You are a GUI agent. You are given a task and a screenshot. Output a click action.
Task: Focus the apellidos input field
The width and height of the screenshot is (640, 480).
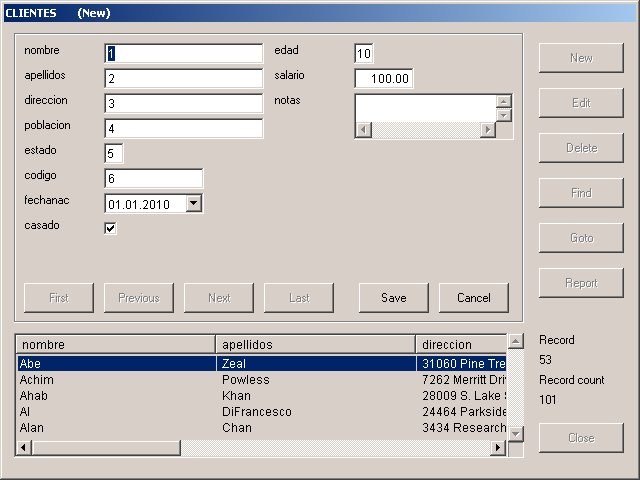[184, 78]
